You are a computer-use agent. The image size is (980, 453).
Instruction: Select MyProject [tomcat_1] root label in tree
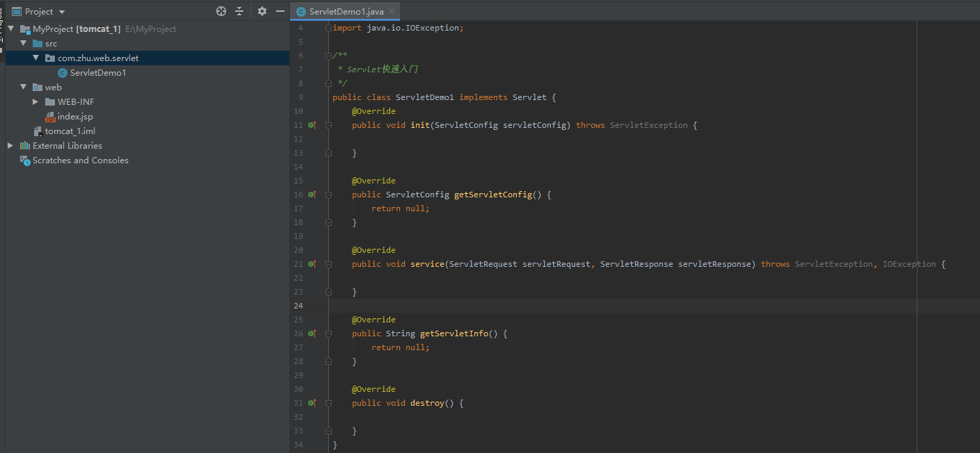click(77, 29)
